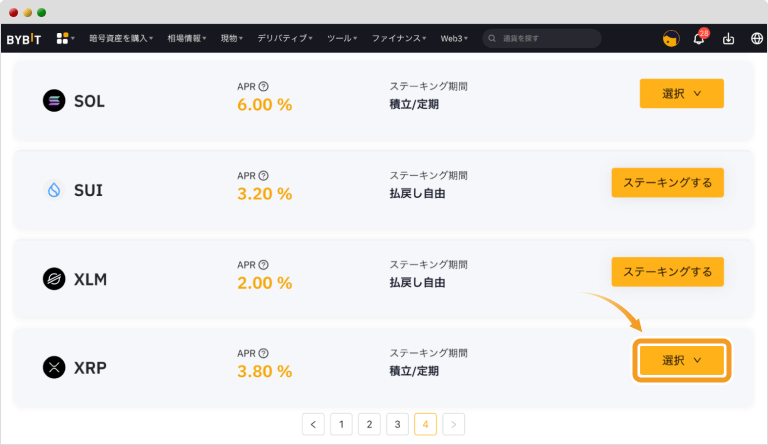Viewport: 768px width, 445px height.
Task: Select current page 4
Action: (425, 424)
